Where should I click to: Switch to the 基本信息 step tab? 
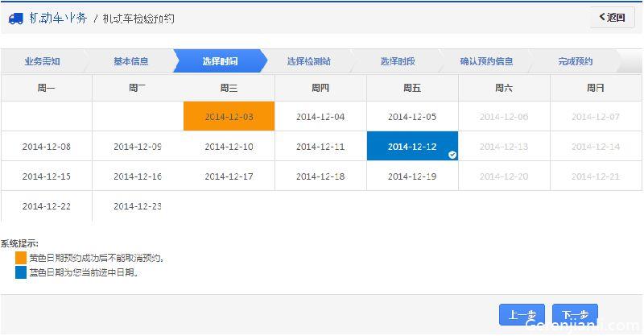131,61
